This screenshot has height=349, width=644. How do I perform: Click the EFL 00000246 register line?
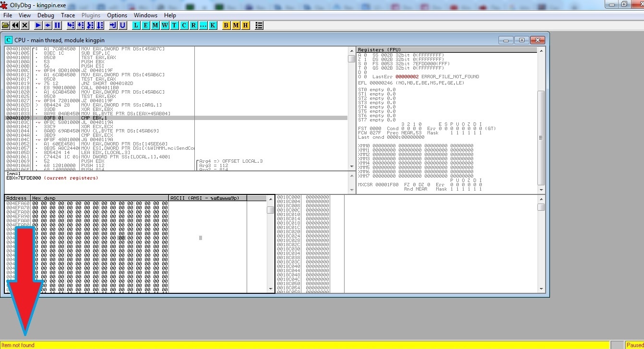coord(411,83)
